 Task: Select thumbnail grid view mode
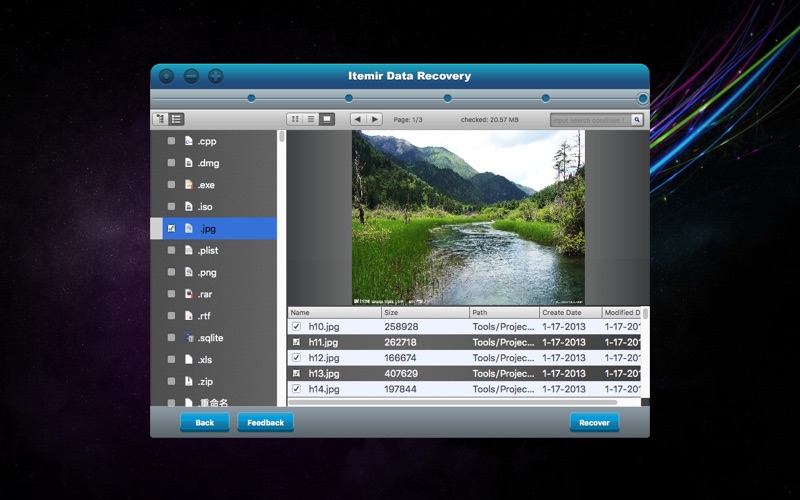pyautogui.click(x=295, y=119)
